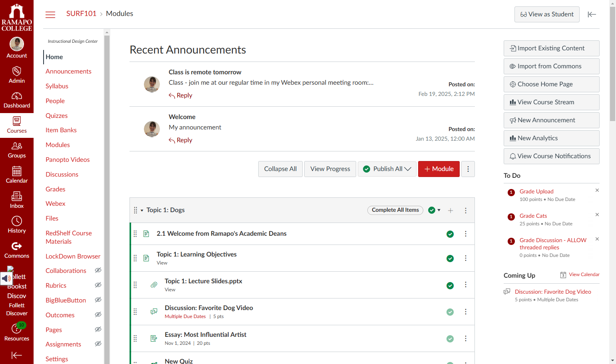616x364 pixels.
Task: Open Commons from global navigation
Action: (x=17, y=251)
